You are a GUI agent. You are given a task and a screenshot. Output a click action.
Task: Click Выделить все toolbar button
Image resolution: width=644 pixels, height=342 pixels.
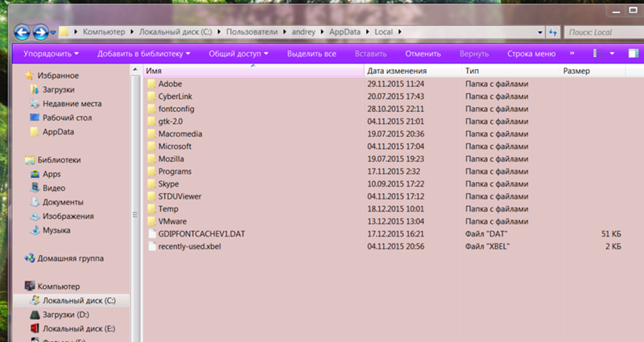coord(312,54)
